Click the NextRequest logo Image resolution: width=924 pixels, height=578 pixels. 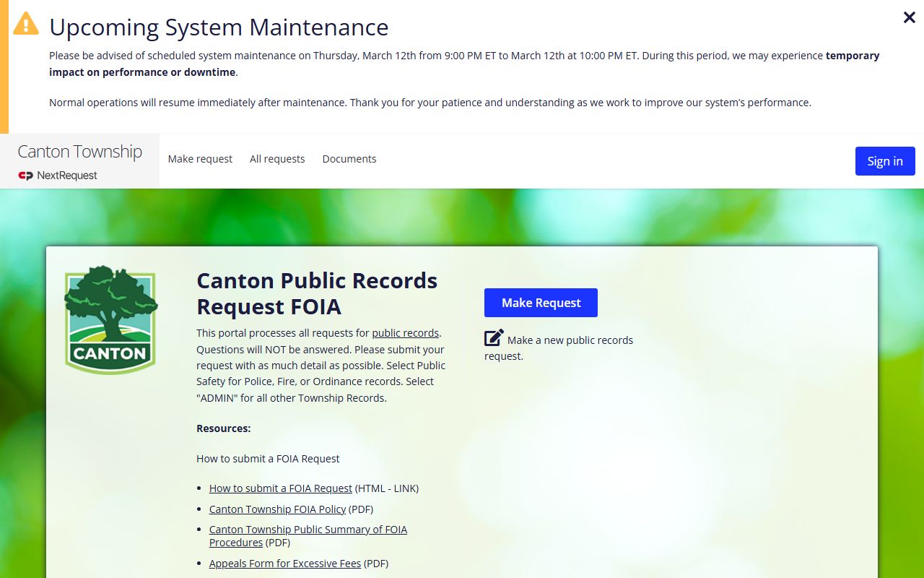(58, 176)
